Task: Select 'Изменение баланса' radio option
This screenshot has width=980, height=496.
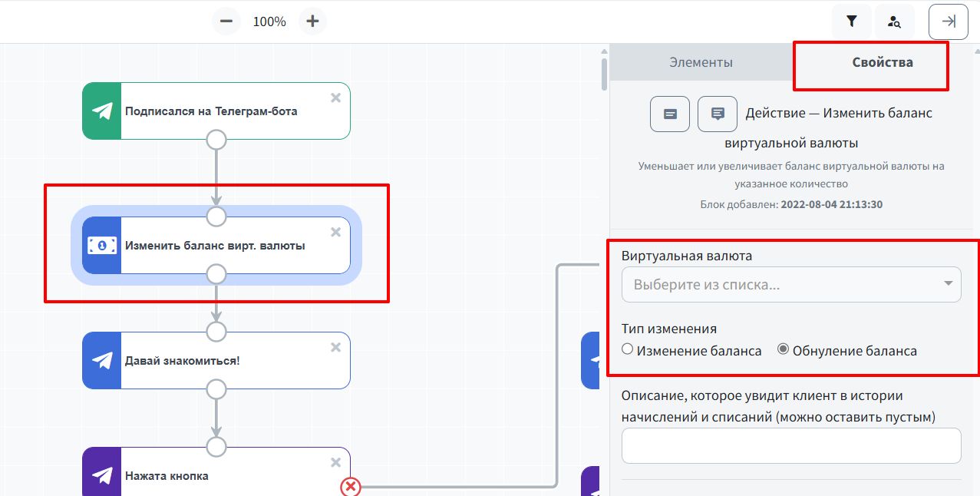Action: [x=628, y=349]
